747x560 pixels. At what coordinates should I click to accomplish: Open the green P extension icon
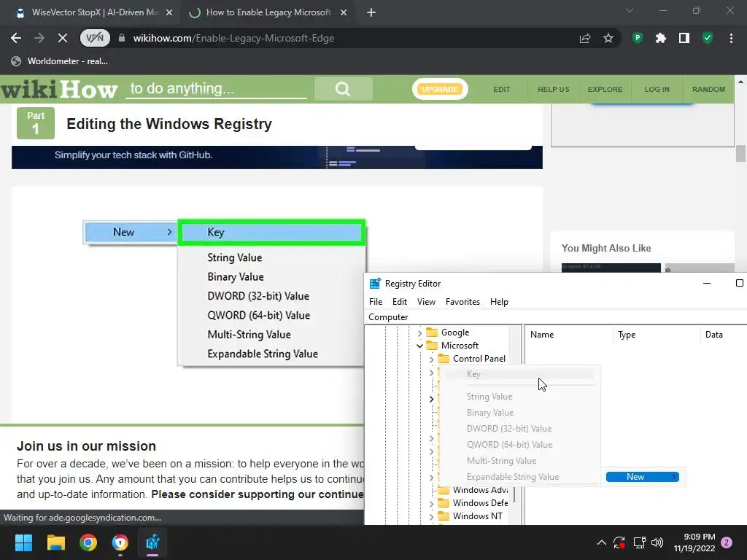tap(638, 38)
